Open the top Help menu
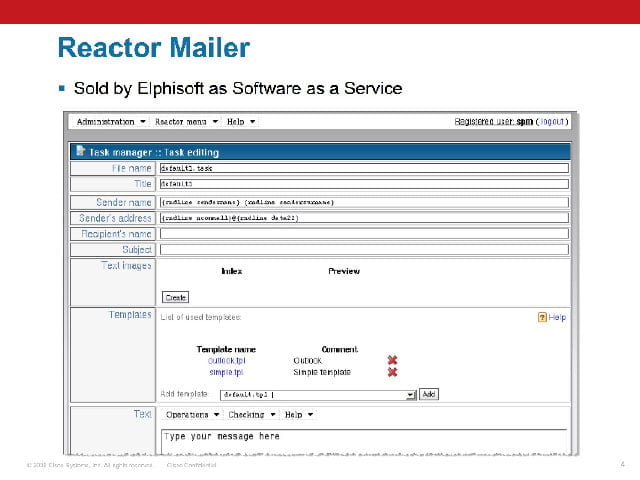The width and height of the screenshot is (640, 480). tap(241, 122)
